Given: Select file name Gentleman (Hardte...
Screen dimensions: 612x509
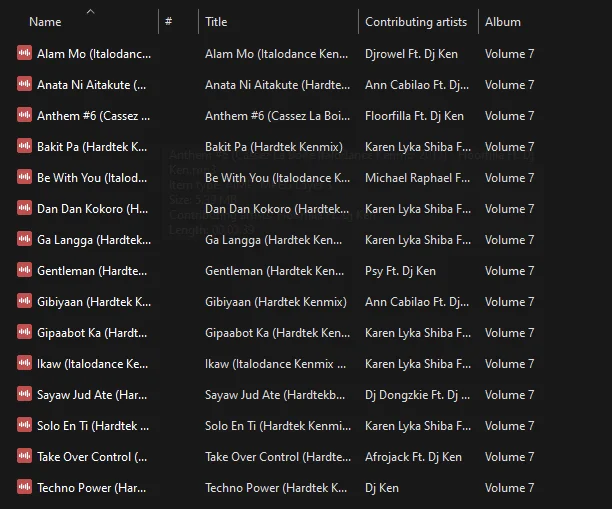Looking at the screenshot, I should [92, 271].
